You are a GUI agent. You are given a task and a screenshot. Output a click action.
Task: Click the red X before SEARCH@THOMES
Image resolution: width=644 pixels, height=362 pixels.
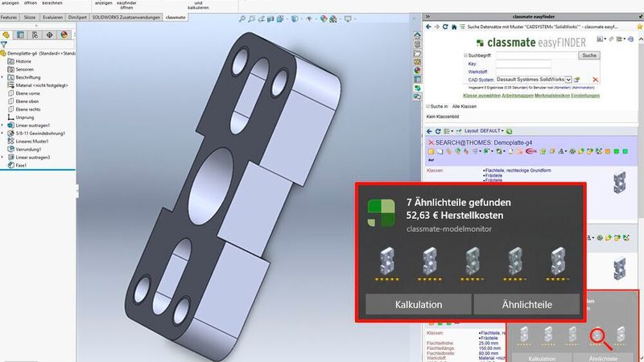click(x=431, y=142)
